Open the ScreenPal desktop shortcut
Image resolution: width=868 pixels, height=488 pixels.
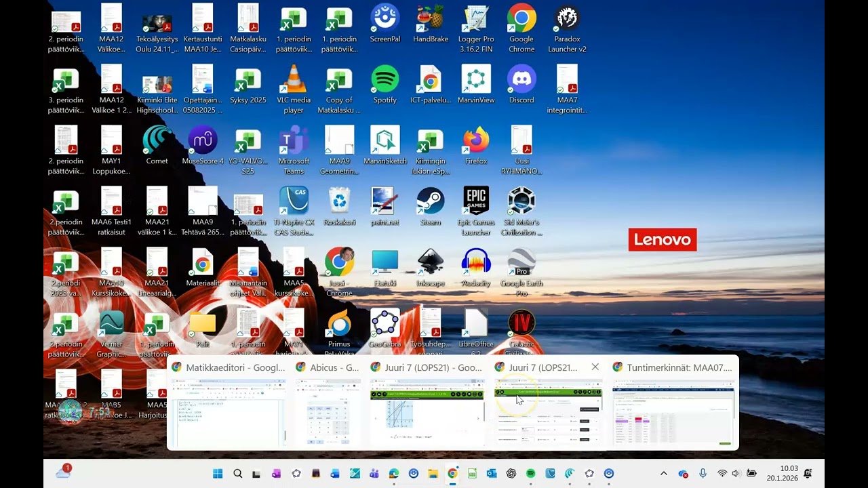(x=384, y=24)
